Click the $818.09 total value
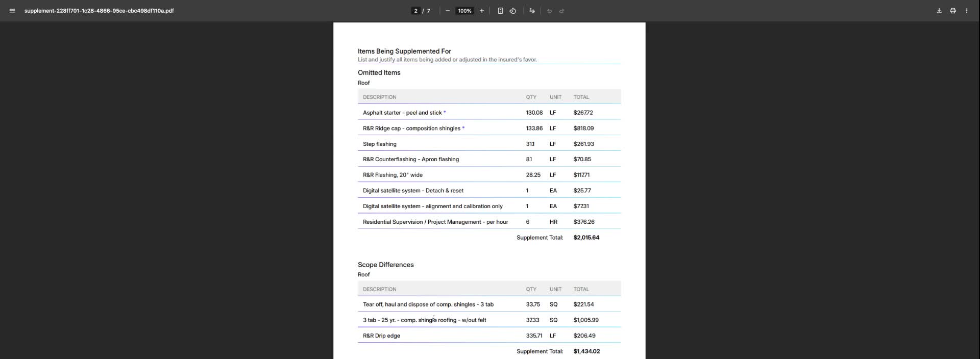Image resolution: width=980 pixels, height=359 pixels. point(583,129)
